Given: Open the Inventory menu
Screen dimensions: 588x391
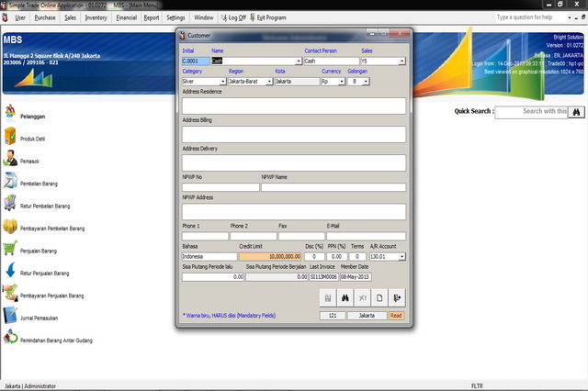Looking at the screenshot, I should pyautogui.click(x=96, y=17).
